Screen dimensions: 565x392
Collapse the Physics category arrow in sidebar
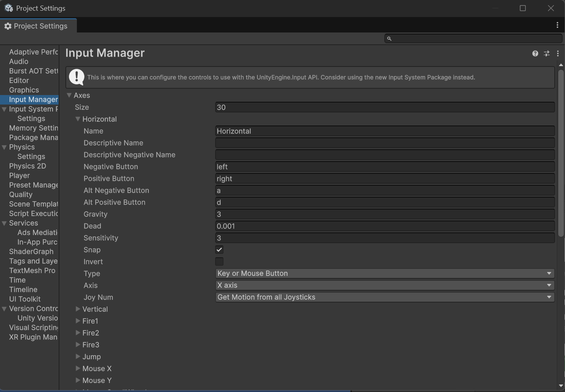coord(4,147)
